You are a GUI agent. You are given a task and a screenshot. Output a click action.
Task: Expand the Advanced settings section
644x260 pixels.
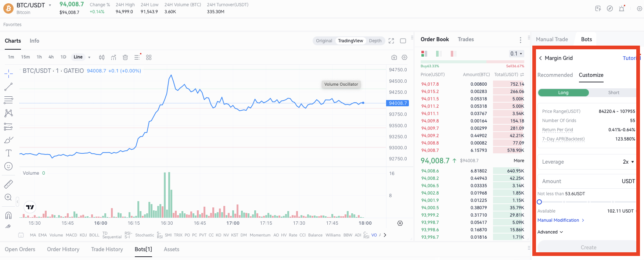(550, 232)
